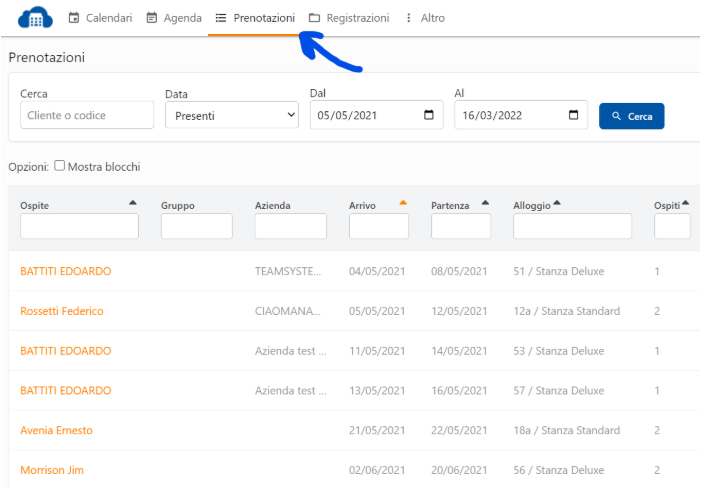Sort bookings by Arrivo orange arrow

[403, 203]
